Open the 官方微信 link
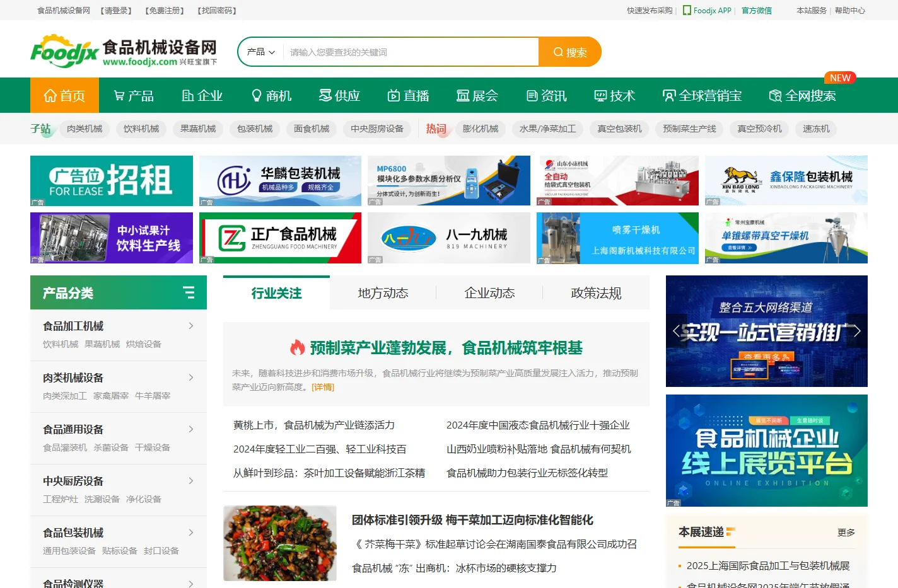Screen dimensions: 898x588 (x=756, y=11)
